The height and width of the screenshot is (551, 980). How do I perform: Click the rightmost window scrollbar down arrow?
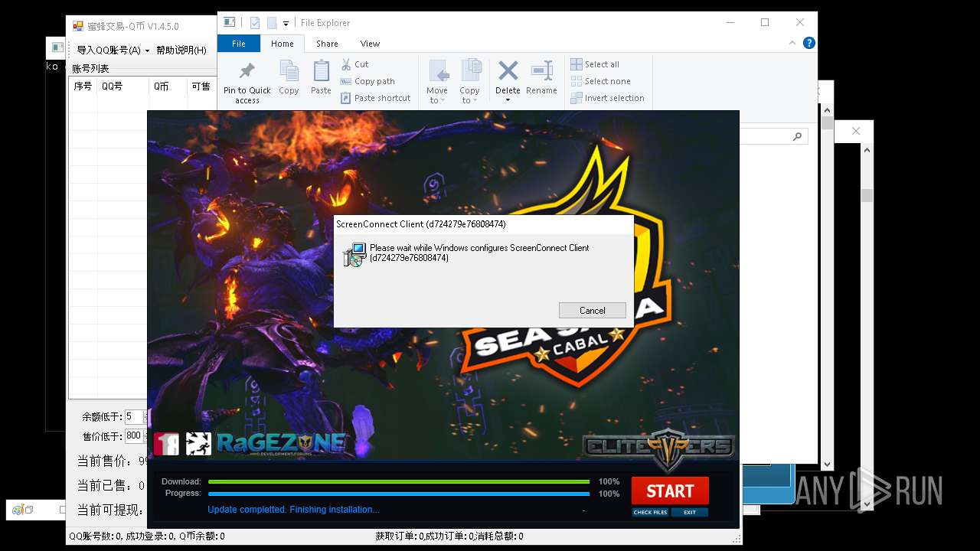click(867, 504)
